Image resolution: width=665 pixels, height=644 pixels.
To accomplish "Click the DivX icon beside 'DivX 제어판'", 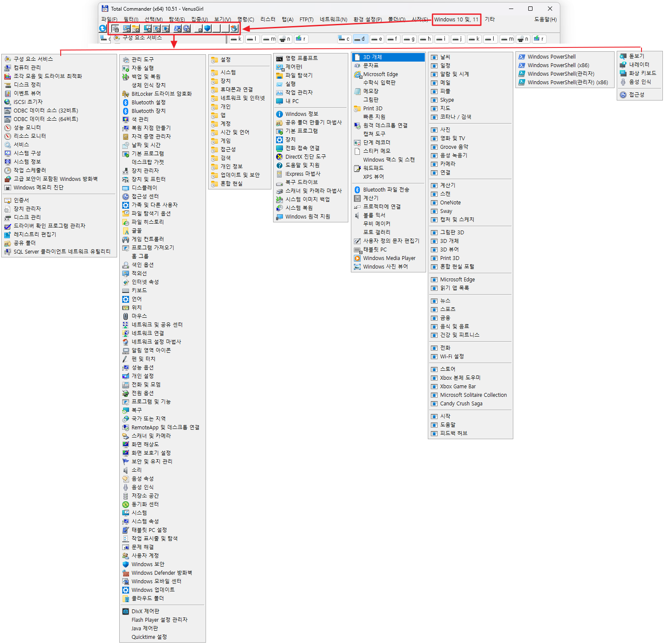I will pyautogui.click(x=126, y=612).
